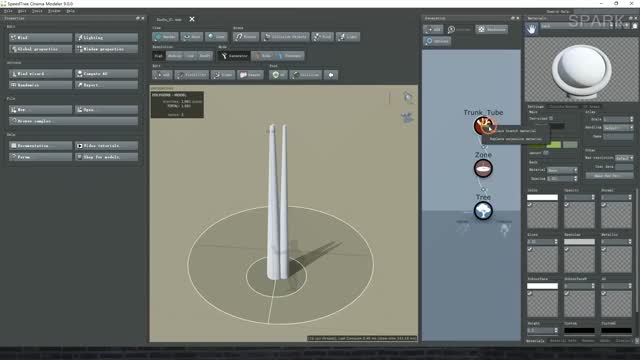
Task: Click the arrow button after Collision
Action: [331, 75]
